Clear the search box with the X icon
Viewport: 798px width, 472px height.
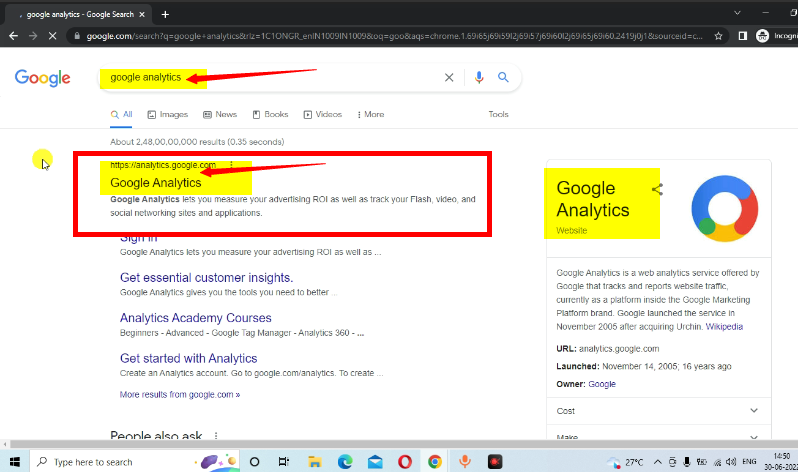pos(449,77)
